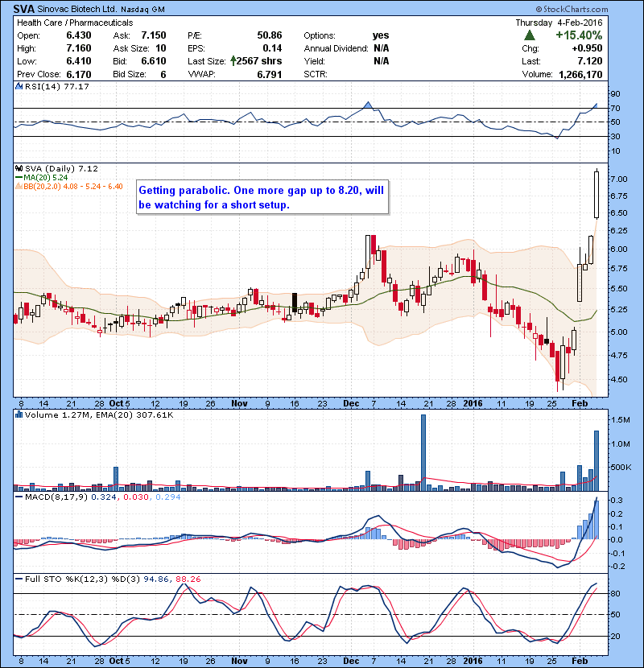The image size is (644, 668).
Task: Click the Nov label on price chart axis
Action: (x=239, y=403)
